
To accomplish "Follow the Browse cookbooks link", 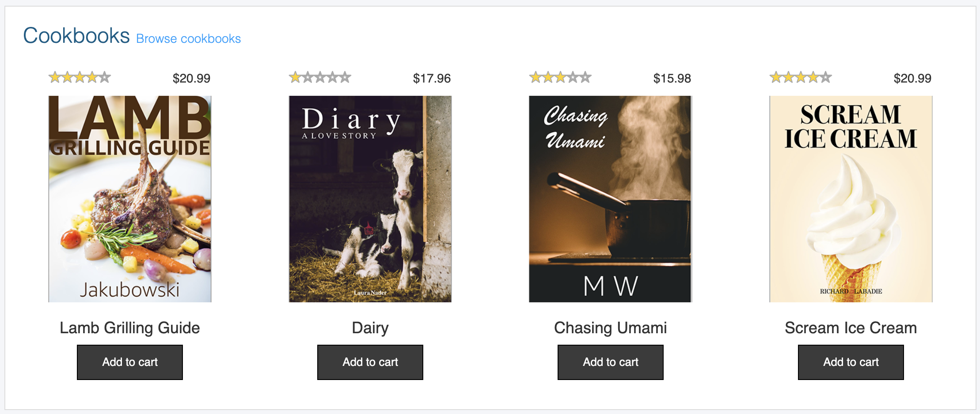I will click(x=189, y=39).
